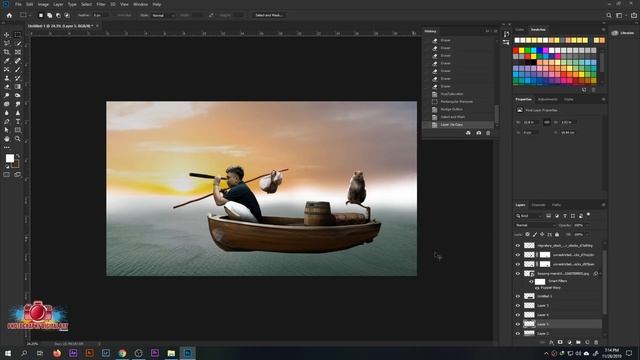Delete current state trash icon in History
Viewport: 640px width, 360px height.
pos(488,133)
